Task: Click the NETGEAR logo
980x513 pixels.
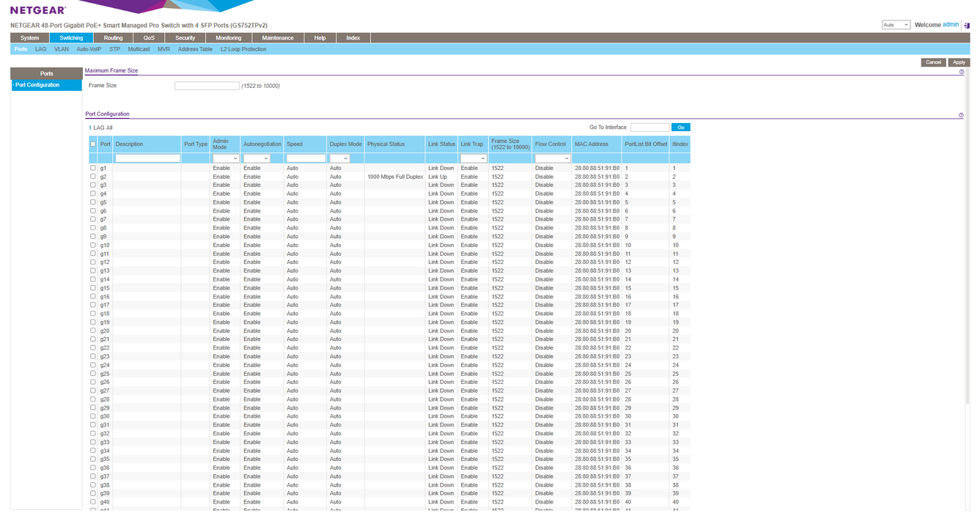Action: click(38, 10)
